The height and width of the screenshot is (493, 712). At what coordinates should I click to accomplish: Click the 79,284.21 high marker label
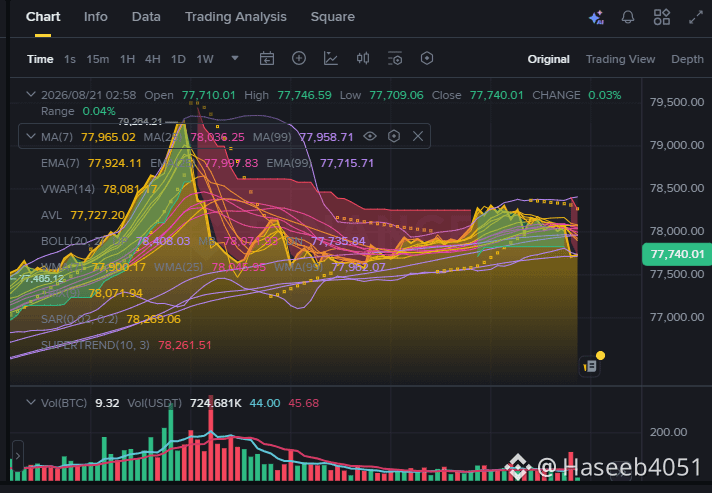click(x=140, y=121)
